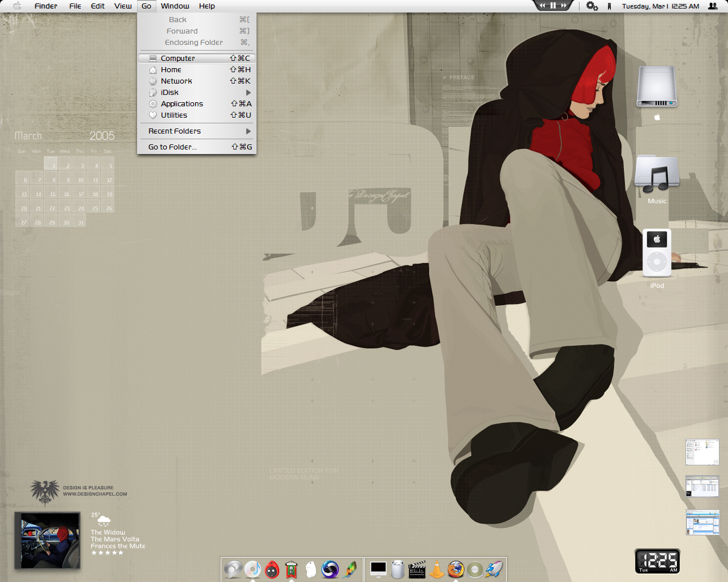This screenshot has height=582, width=728.
Task: Skip to previous track in menu bar
Action: 542,5
